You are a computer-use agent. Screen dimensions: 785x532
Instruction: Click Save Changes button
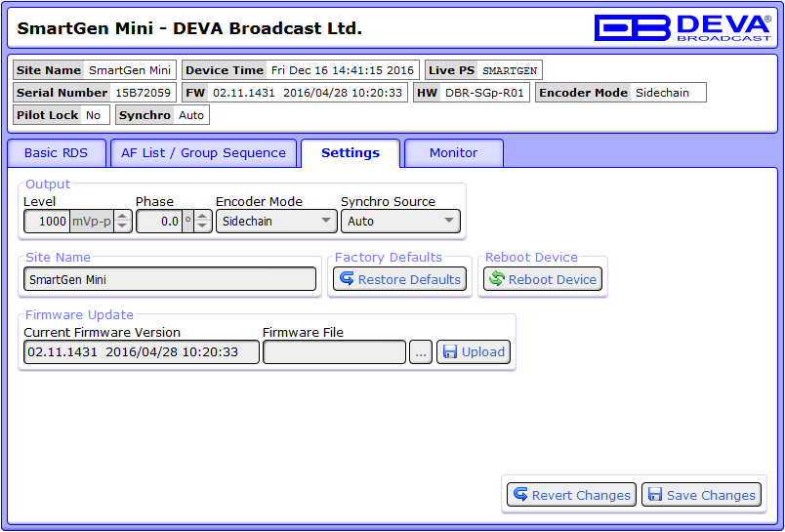701,495
